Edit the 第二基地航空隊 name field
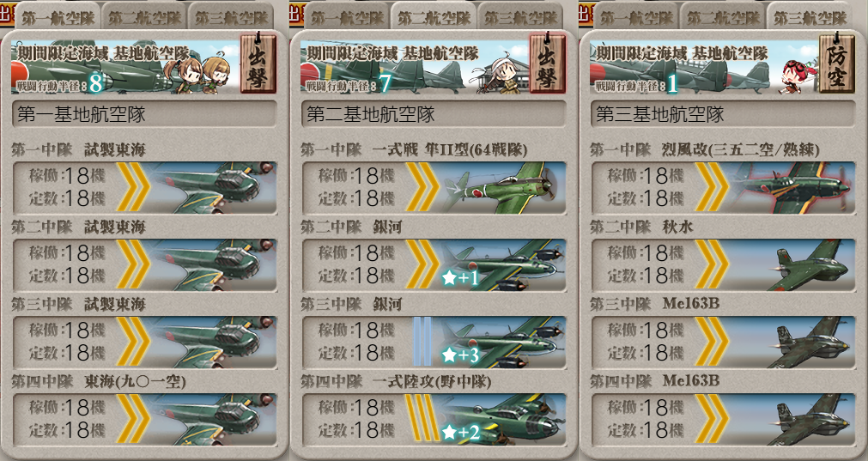The image size is (868, 461). pos(434,114)
